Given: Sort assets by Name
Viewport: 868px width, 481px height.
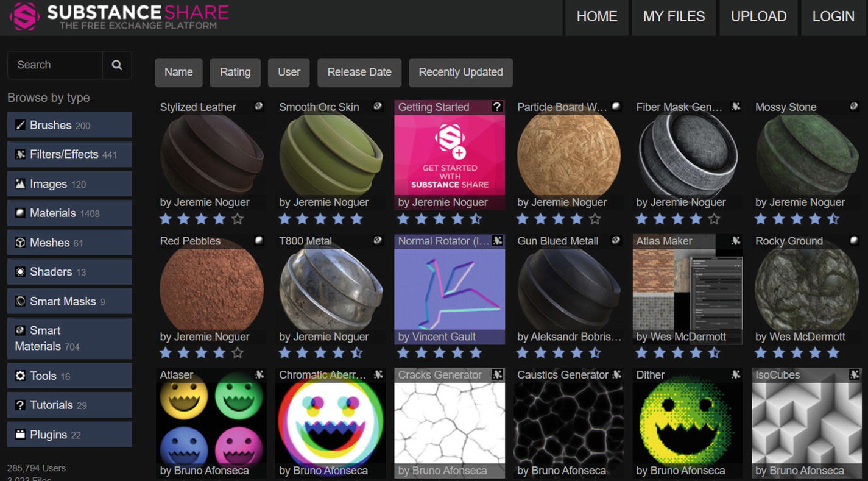Looking at the screenshot, I should (178, 73).
